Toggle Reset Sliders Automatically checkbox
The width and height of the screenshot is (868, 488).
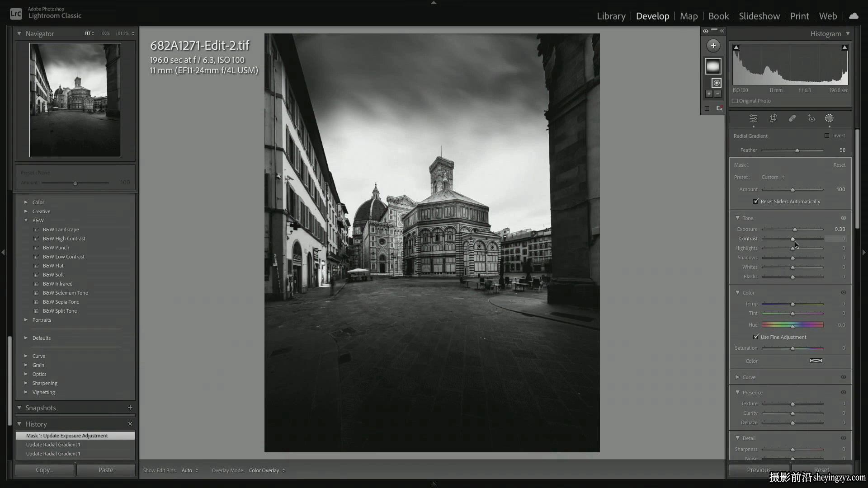pos(756,202)
